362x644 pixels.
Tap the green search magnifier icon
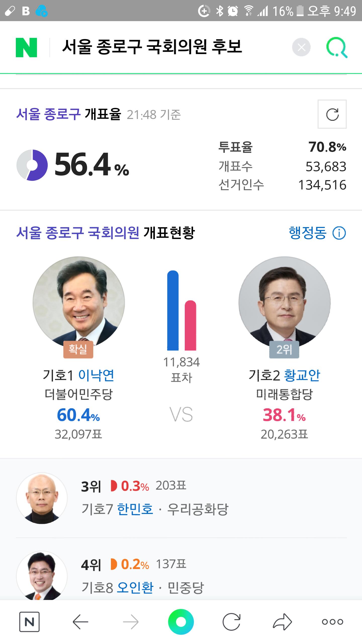(x=337, y=48)
